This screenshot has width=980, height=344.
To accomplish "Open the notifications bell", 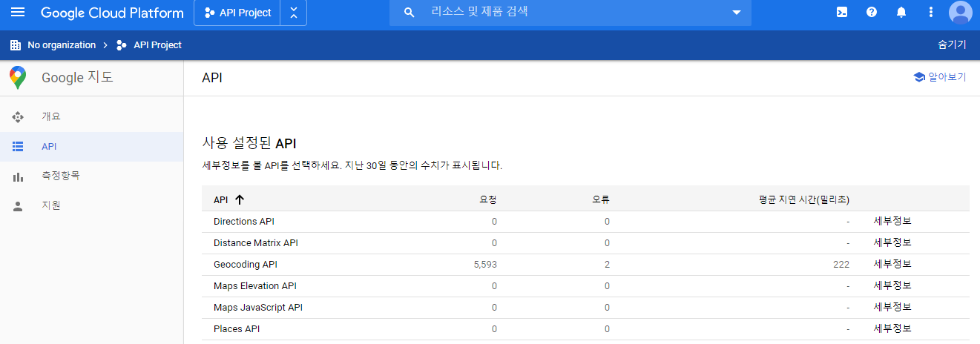I will [x=901, y=13].
